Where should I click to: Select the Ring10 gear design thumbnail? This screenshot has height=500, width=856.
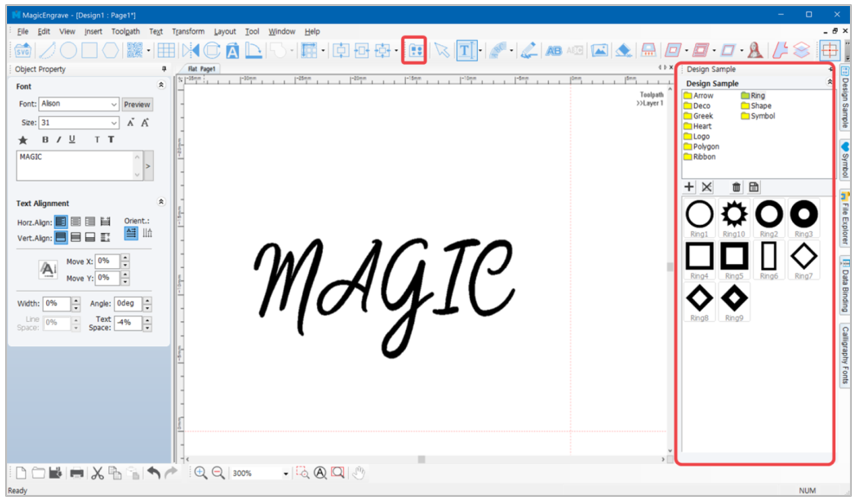pos(734,218)
